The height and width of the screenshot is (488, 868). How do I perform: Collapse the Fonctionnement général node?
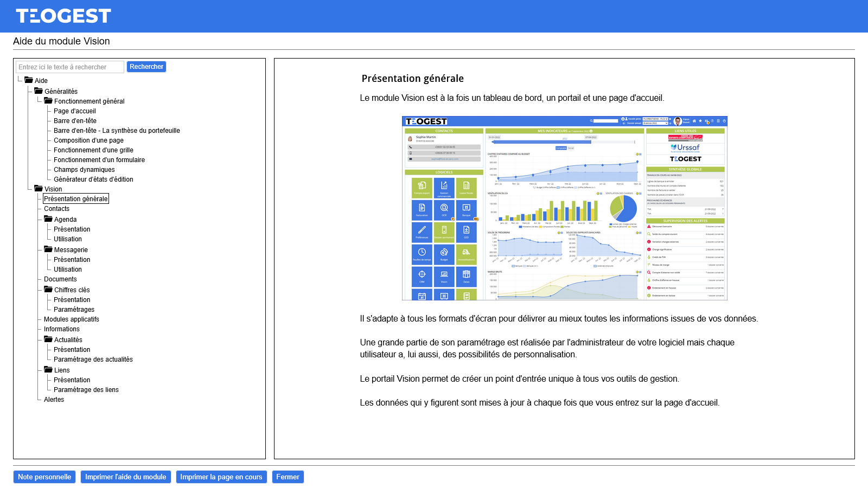(48, 101)
